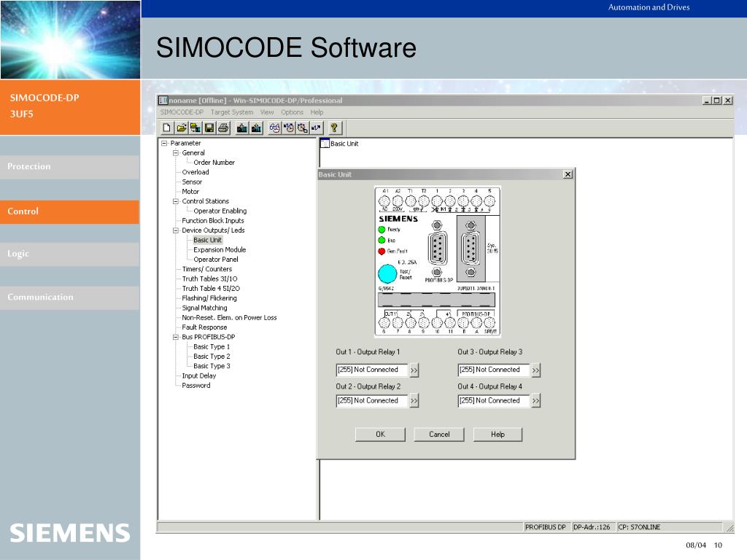Click the Print toolbar icon
This screenshot has height=560, width=747.
tap(223, 128)
